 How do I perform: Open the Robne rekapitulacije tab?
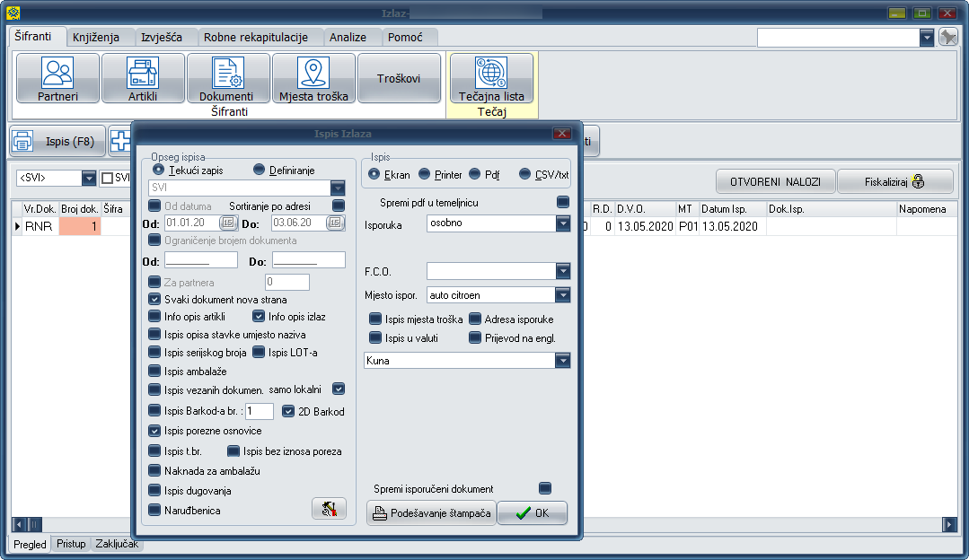tap(255, 38)
